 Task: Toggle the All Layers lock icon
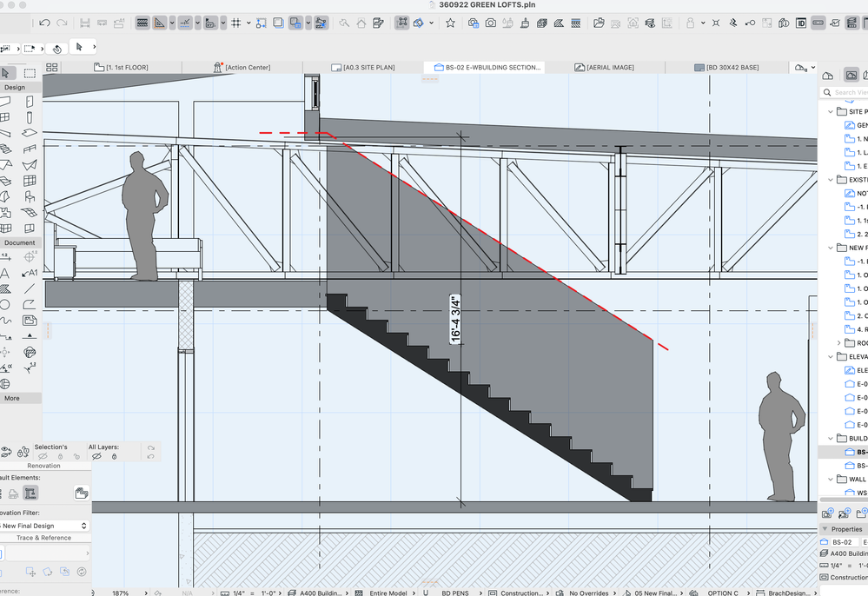click(115, 456)
